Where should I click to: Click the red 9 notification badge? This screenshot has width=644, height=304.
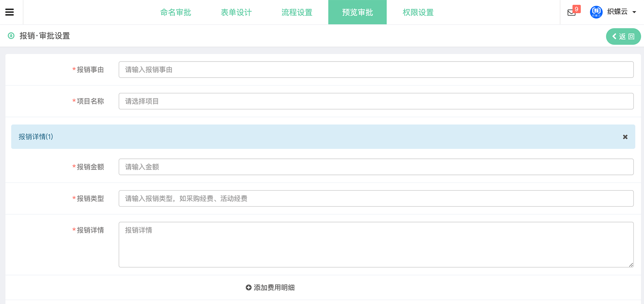tap(576, 9)
